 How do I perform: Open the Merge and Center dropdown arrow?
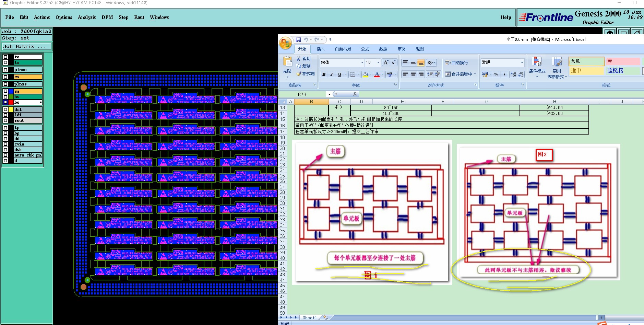[475, 74]
